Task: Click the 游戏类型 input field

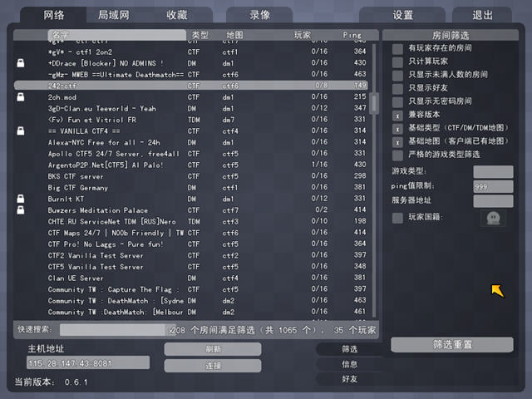Action: click(493, 172)
